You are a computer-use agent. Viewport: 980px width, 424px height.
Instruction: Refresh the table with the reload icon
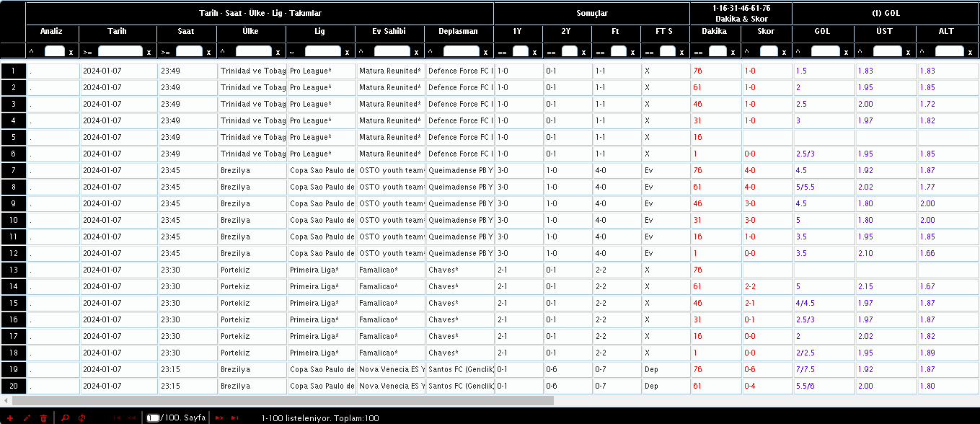(x=82, y=418)
